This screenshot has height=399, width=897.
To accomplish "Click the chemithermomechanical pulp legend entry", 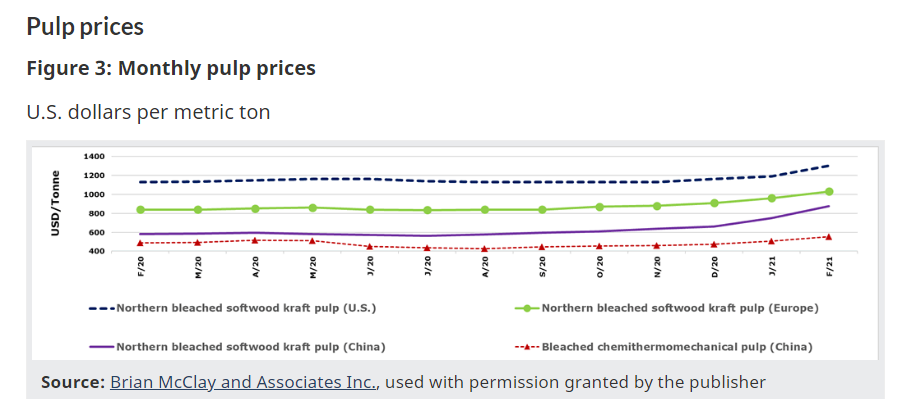I will coord(664,346).
